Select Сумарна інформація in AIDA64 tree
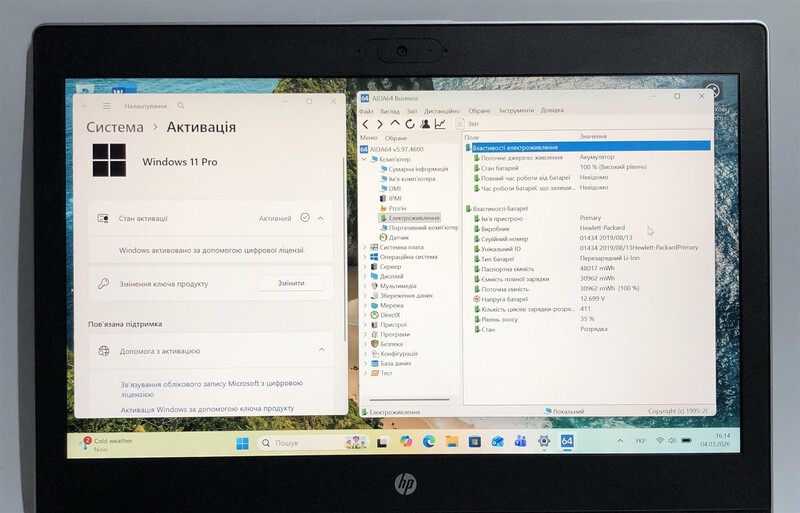Viewport: 800px width, 513px height. 414,169
